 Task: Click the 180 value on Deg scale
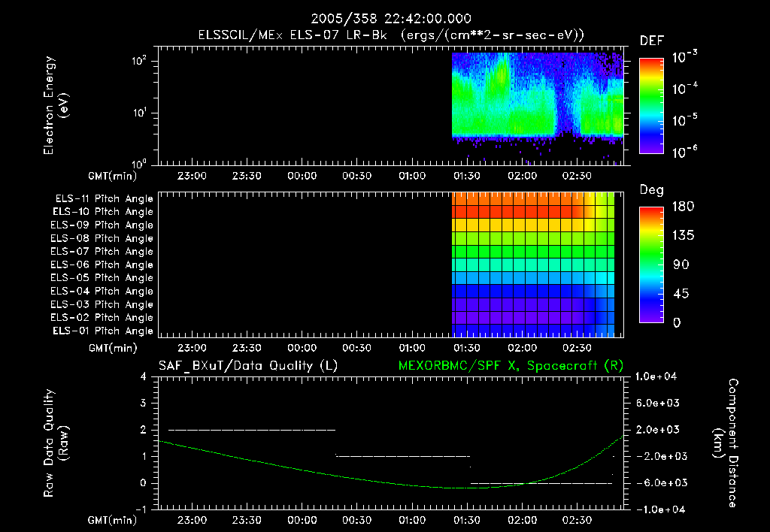683,206
